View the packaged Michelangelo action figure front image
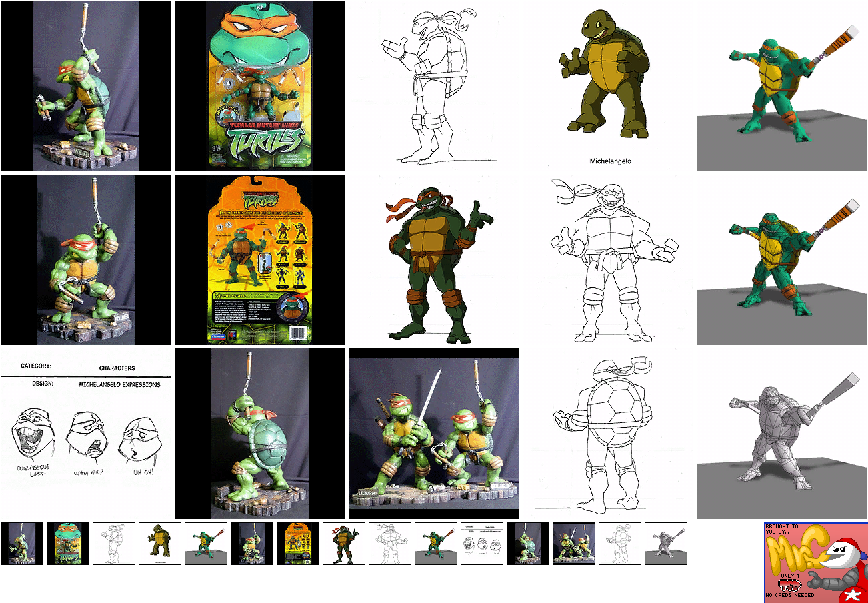The width and height of the screenshot is (868, 603). (260, 86)
